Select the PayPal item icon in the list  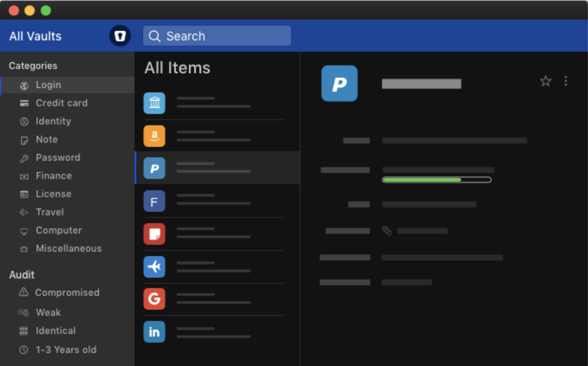154,167
